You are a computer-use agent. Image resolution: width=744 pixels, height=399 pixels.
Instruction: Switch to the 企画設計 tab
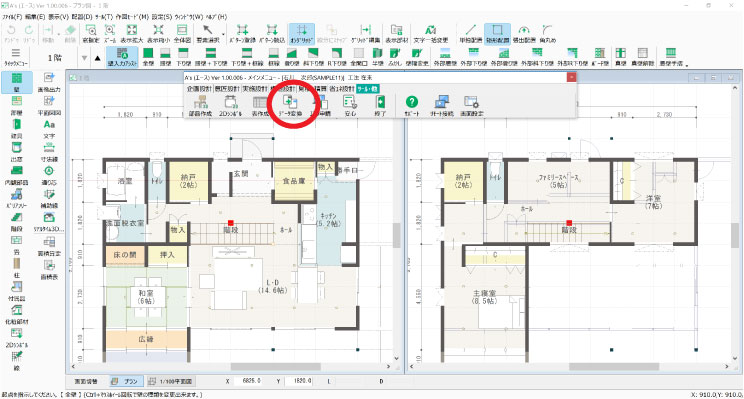pyautogui.click(x=199, y=89)
